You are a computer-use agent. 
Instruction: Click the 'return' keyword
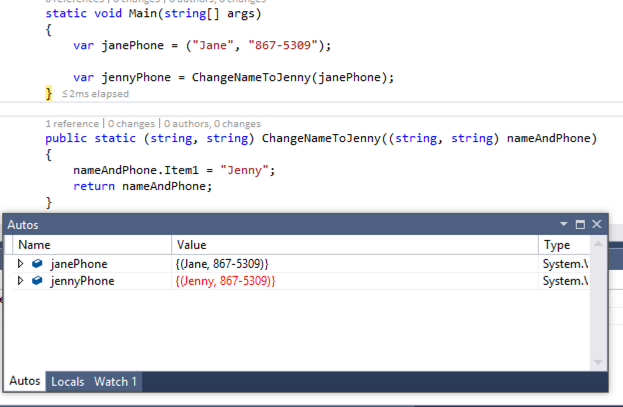click(x=94, y=186)
